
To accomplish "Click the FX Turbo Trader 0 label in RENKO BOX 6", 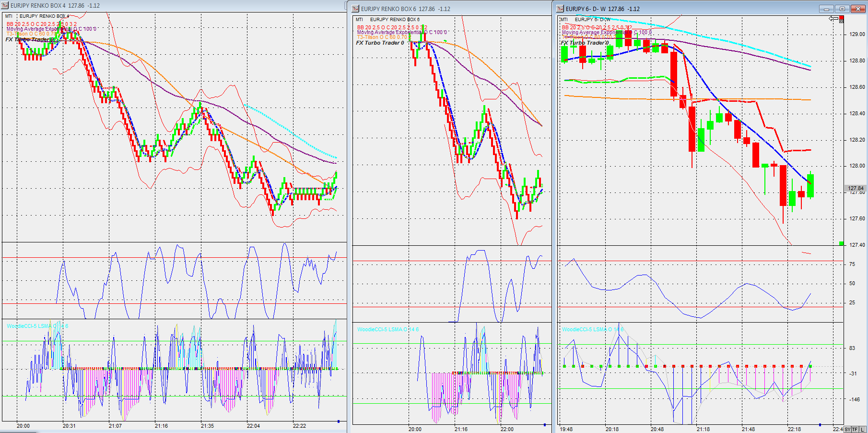I will [380, 43].
